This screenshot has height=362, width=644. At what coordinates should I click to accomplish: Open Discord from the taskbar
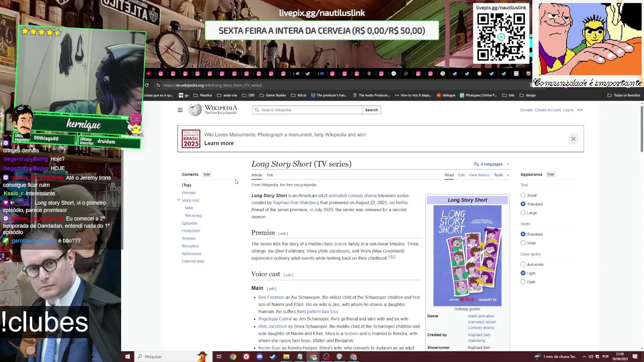[260, 356]
